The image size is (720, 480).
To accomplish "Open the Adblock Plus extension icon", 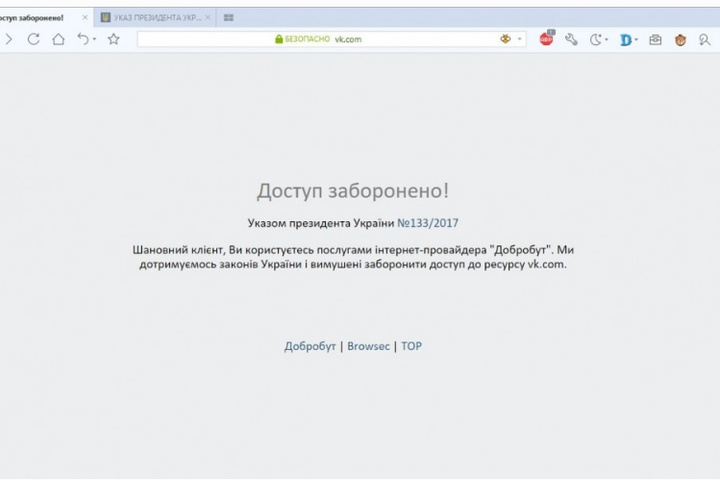I will 547,39.
